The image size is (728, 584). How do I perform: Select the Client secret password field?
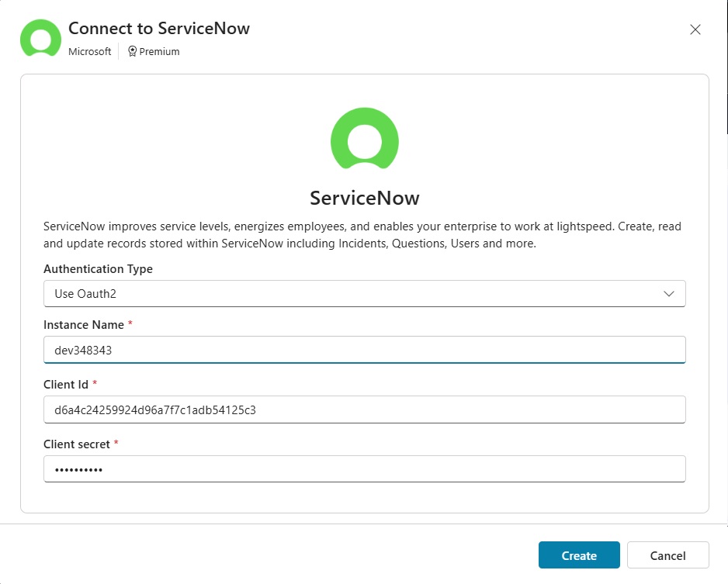[x=365, y=469]
